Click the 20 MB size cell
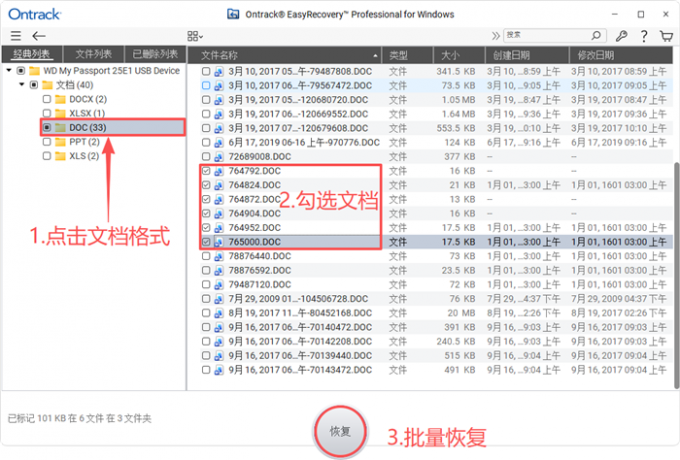The width and height of the screenshot is (680, 460). click(x=461, y=313)
